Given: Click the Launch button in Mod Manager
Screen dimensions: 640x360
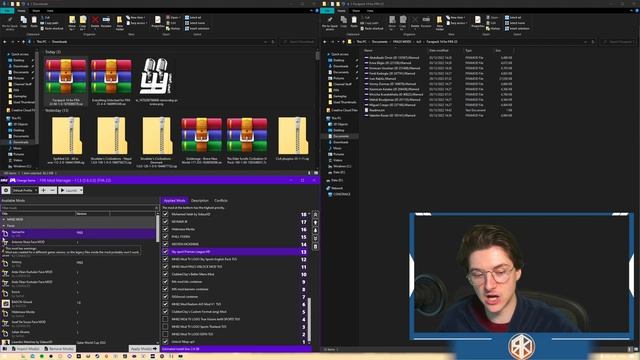Looking at the screenshot, I should tap(68, 190).
